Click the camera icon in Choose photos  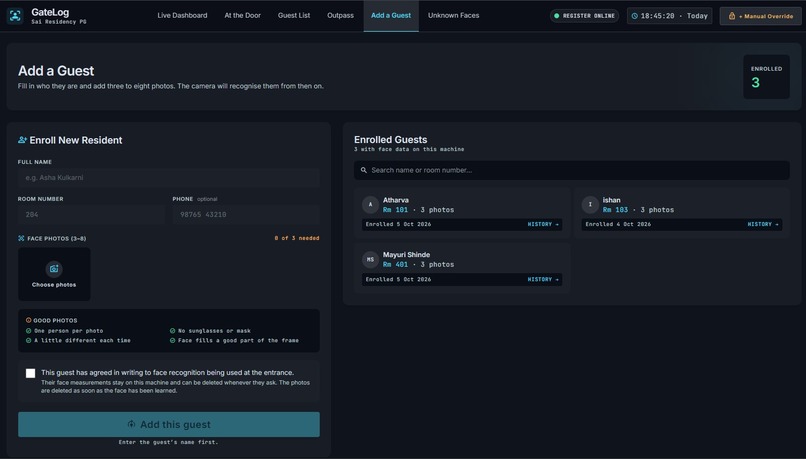point(54,269)
